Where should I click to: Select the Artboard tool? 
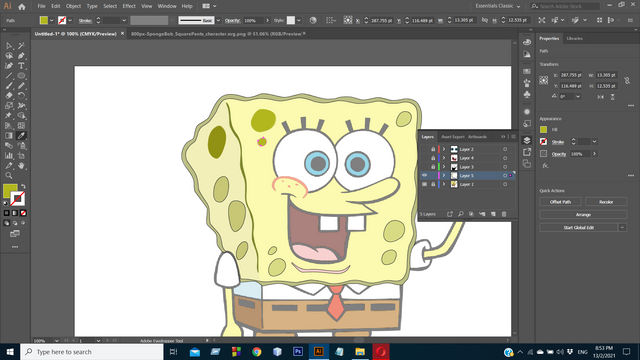pos(21,156)
